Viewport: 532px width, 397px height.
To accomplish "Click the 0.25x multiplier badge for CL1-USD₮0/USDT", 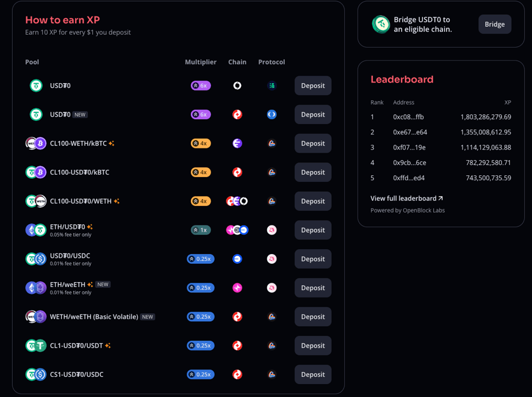I will (201, 346).
